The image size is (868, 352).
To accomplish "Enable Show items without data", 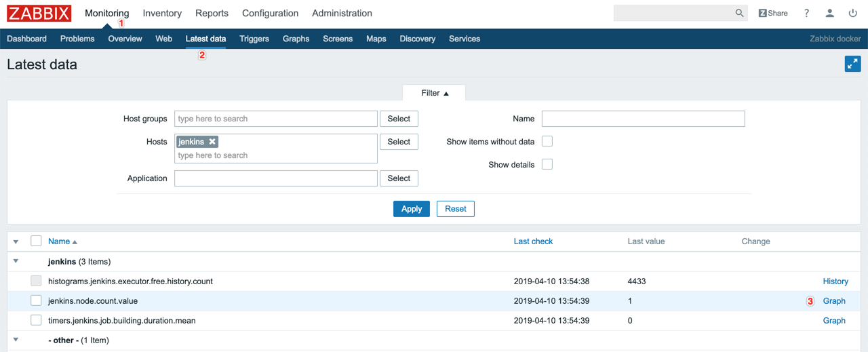I will 547,142.
